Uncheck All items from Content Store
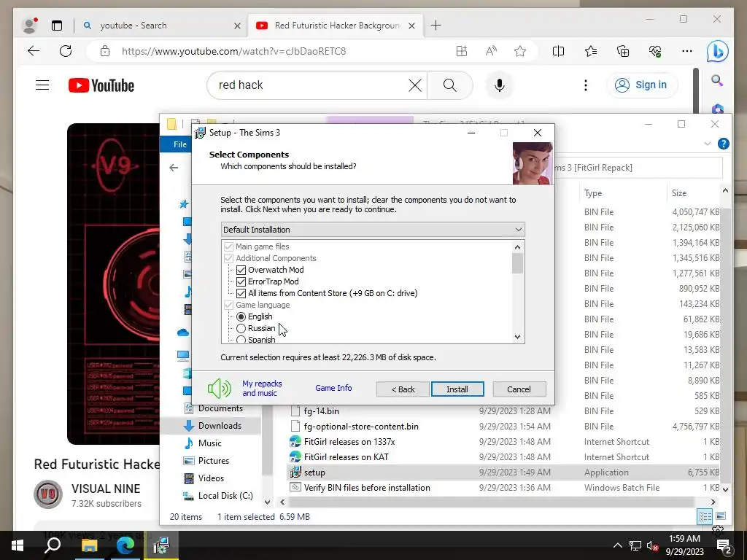747x560 pixels. tap(241, 293)
